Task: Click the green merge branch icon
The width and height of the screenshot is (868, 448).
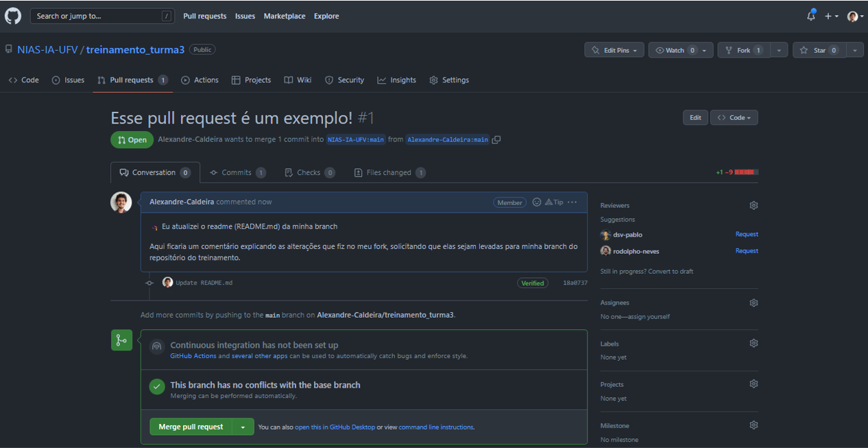Action: tap(121, 340)
